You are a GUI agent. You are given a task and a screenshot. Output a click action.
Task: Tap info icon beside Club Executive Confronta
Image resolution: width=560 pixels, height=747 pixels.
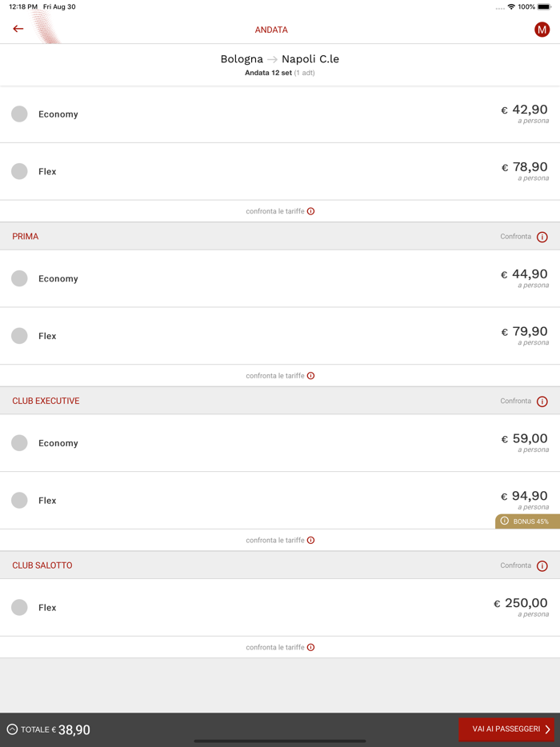coord(542,401)
